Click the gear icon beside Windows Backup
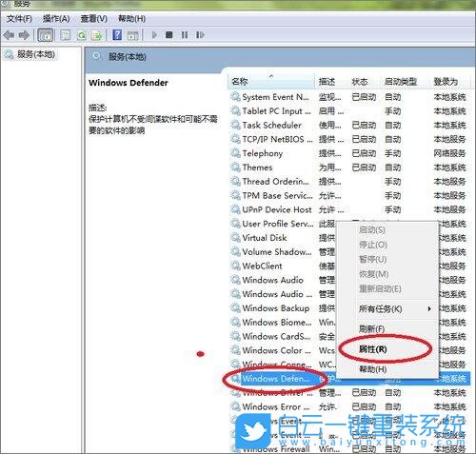The width and height of the screenshot is (476, 454). click(x=235, y=308)
